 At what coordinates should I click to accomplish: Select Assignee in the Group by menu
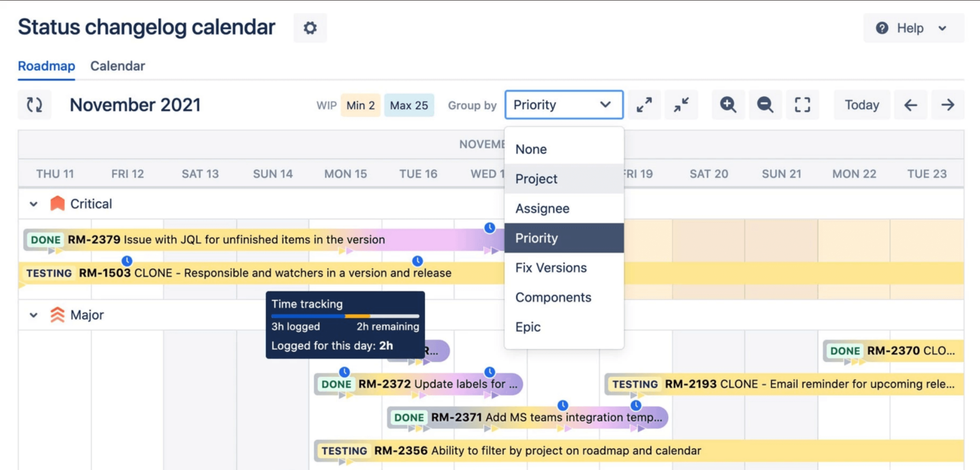[x=542, y=208]
